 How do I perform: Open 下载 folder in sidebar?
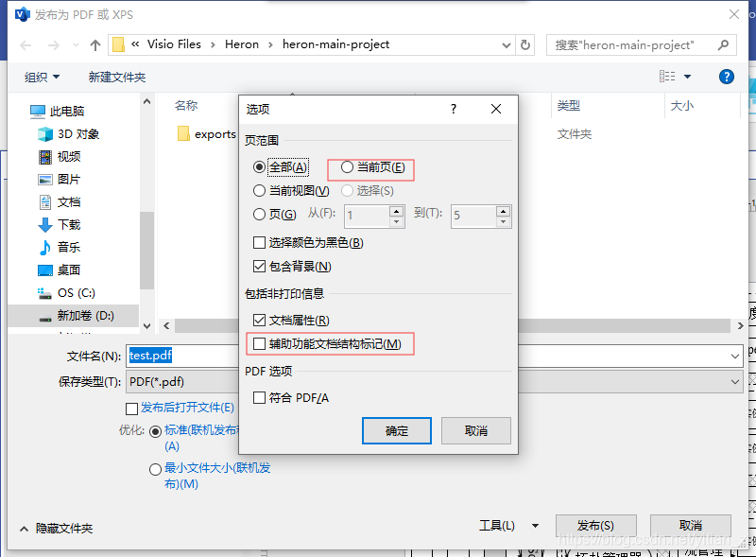tap(69, 225)
